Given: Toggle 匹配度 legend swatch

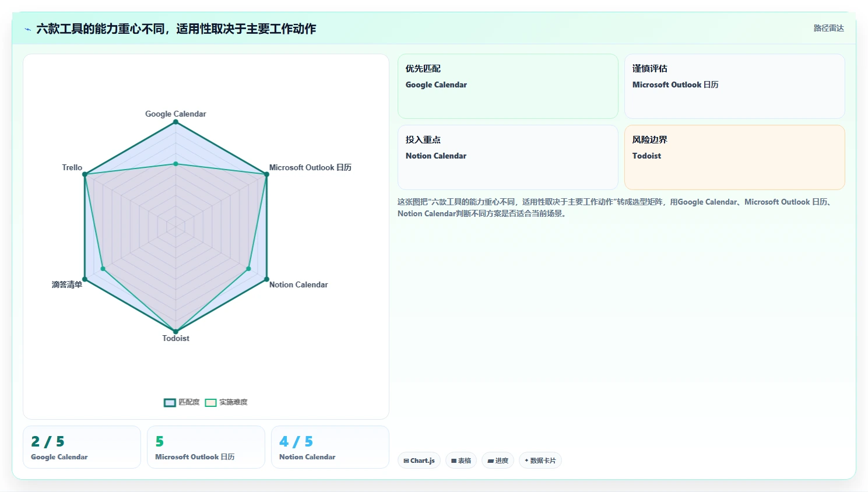Looking at the screenshot, I should click(x=170, y=402).
